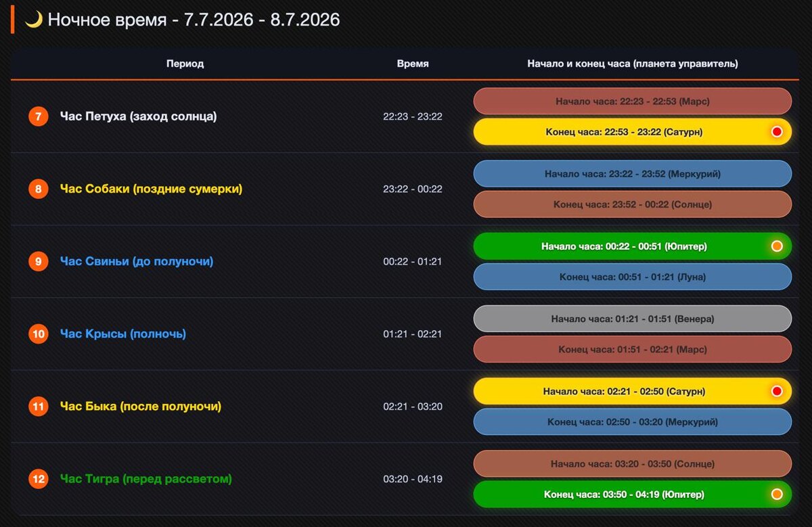Click the number 10 orange circle badge

(39, 334)
